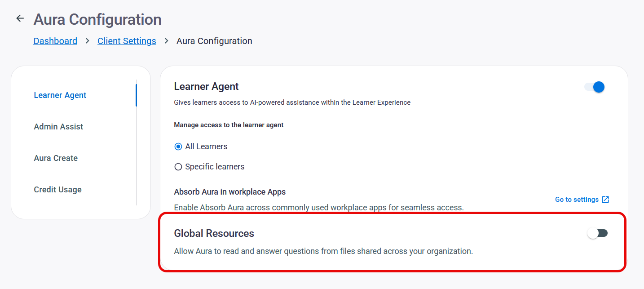The image size is (644, 289).
Task: Disable the Learner Agent toggle switch
Action: pos(595,87)
